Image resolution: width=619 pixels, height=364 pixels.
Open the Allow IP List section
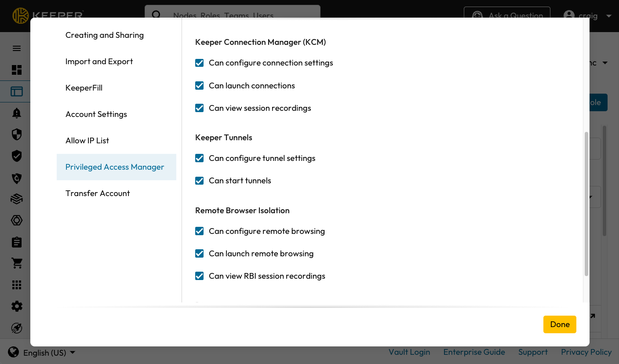87,141
